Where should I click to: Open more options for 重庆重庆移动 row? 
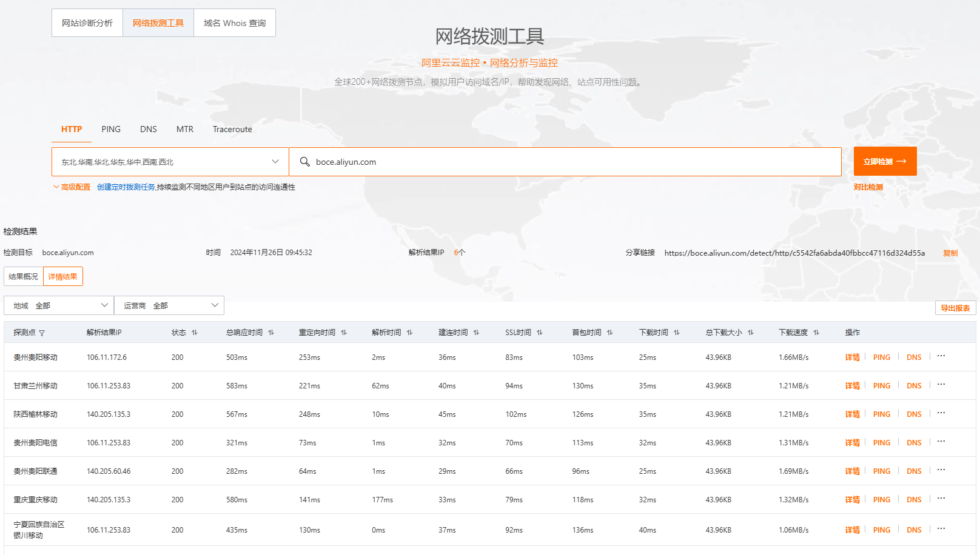click(941, 499)
